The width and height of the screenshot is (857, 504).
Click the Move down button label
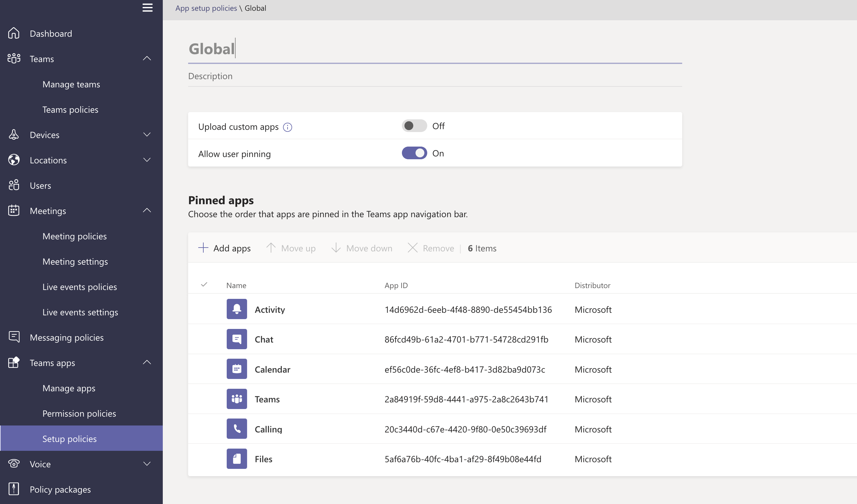pyautogui.click(x=369, y=249)
